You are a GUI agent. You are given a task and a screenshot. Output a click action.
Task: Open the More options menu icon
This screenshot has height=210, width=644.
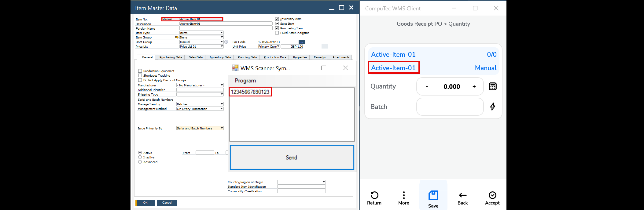(x=404, y=195)
